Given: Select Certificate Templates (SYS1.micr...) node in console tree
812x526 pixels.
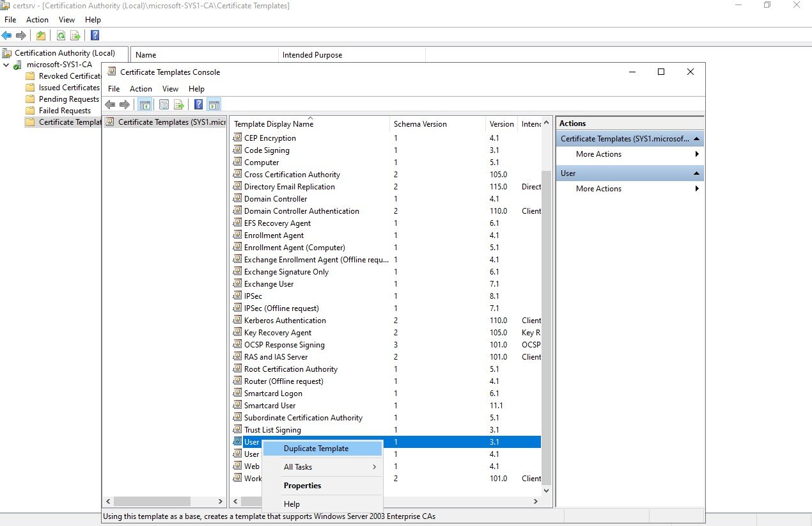Looking at the screenshot, I should tap(166, 122).
